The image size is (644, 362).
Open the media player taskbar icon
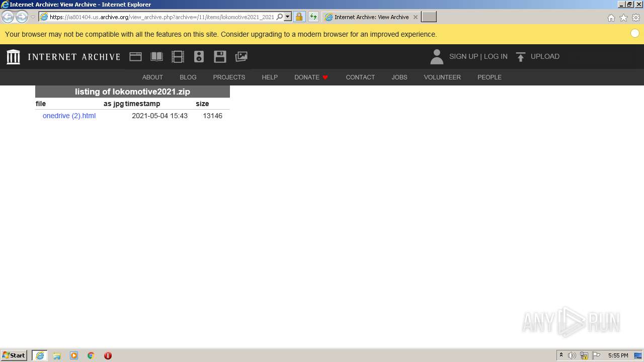[x=74, y=355]
